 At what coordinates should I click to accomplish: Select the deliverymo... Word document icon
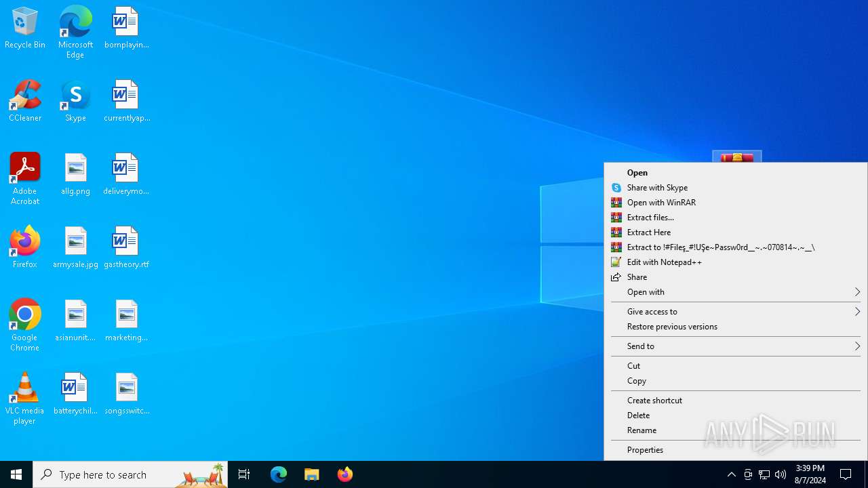tap(126, 174)
